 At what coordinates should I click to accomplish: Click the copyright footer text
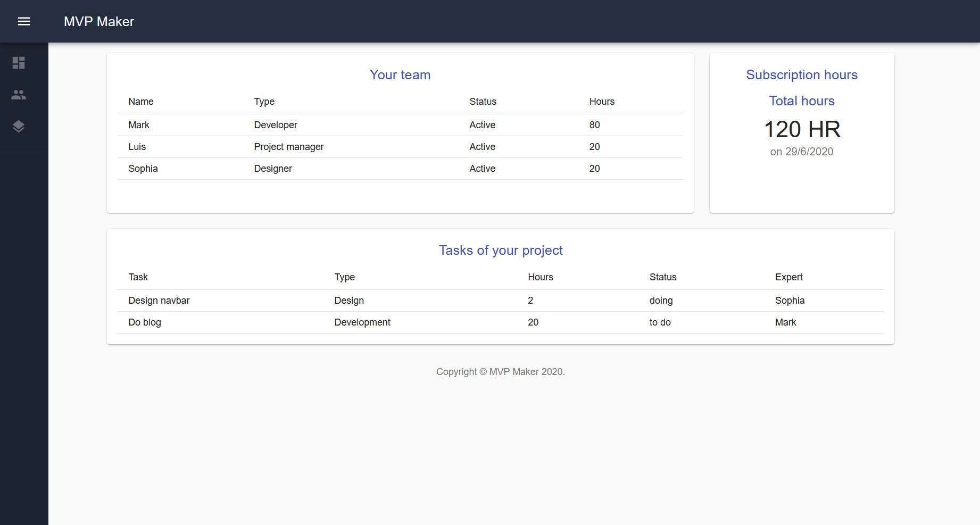click(501, 372)
